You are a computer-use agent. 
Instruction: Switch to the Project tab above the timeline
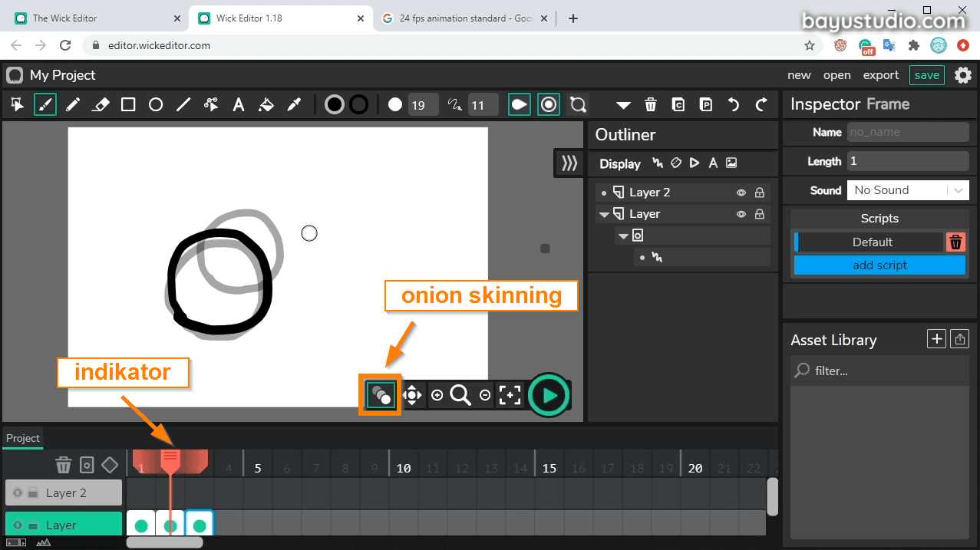22,438
